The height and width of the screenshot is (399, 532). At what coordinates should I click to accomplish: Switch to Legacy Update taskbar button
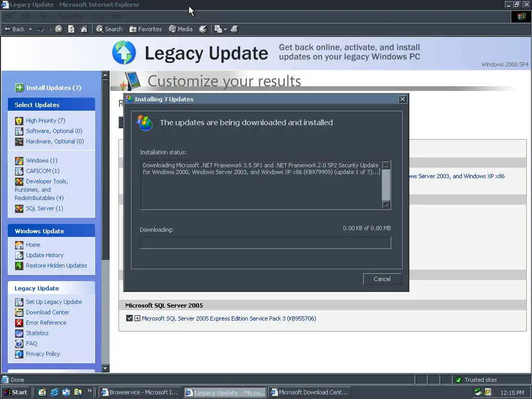[225, 392]
